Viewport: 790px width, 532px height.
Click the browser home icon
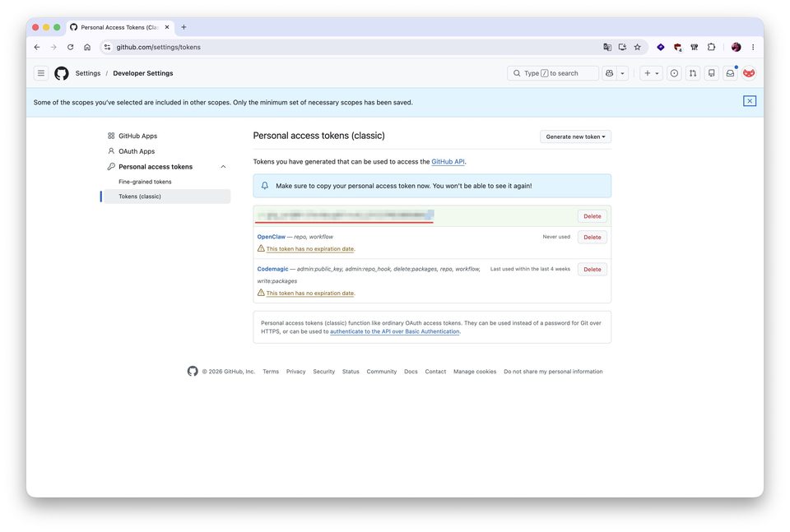pos(87,47)
